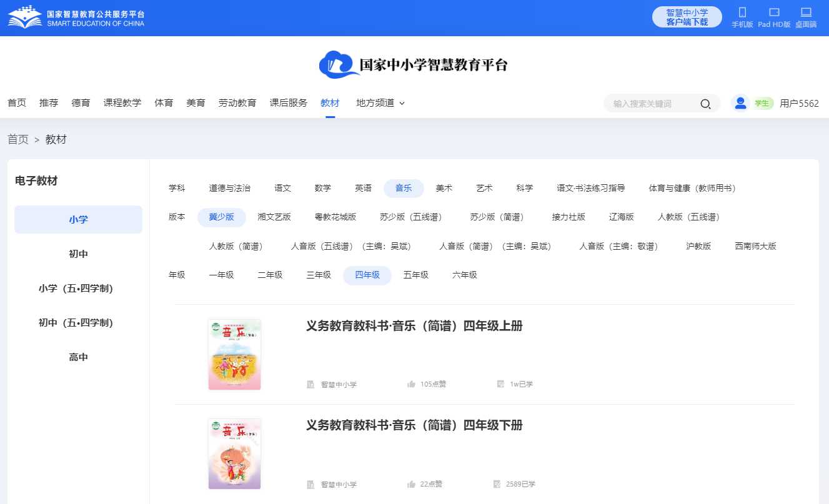Click the source icon for 四年级上册 智慧中小学

(x=310, y=384)
